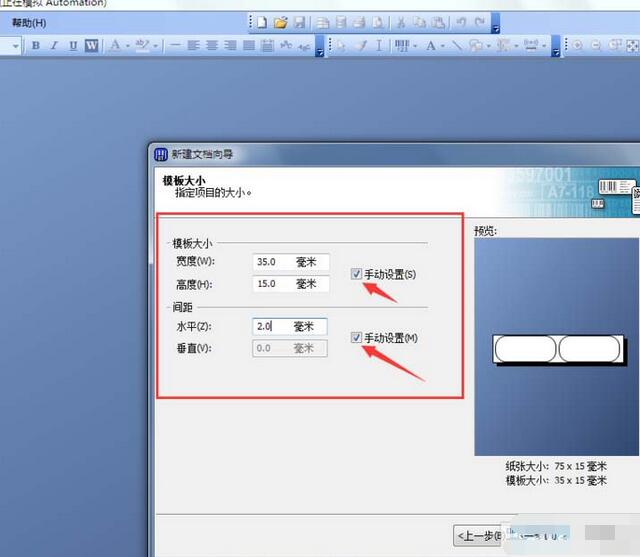Center align text
This screenshot has width=640, height=557.
pyautogui.click(x=212, y=45)
